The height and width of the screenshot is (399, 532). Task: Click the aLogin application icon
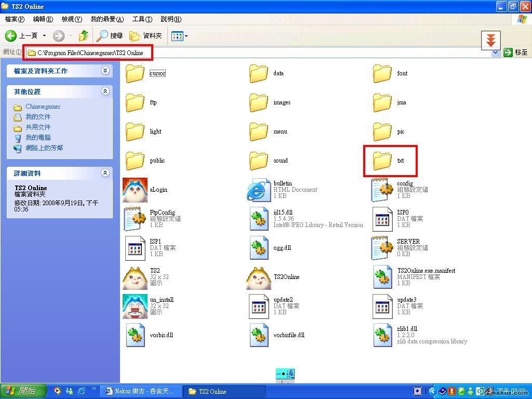click(x=135, y=190)
